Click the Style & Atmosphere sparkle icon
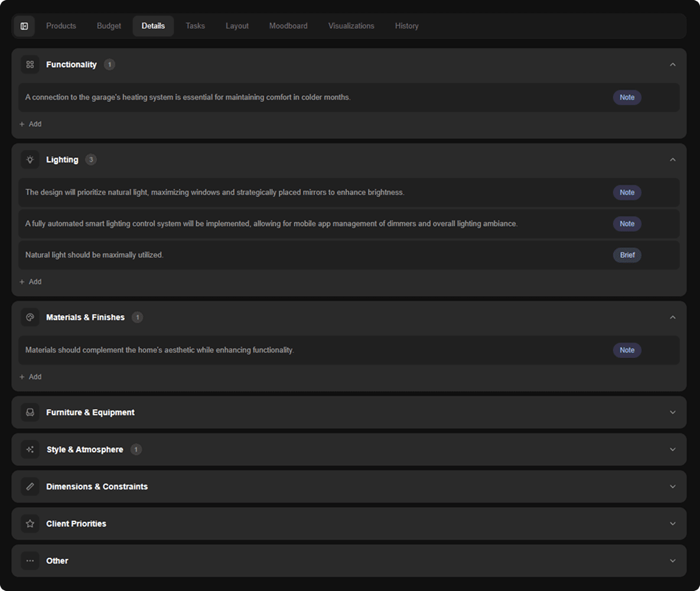This screenshot has width=700, height=591. [x=30, y=449]
